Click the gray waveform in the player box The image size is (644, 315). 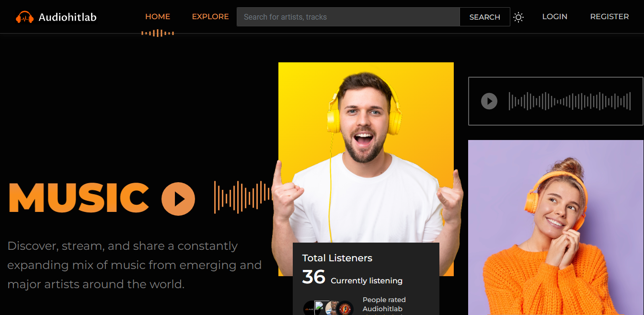[x=569, y=101]
